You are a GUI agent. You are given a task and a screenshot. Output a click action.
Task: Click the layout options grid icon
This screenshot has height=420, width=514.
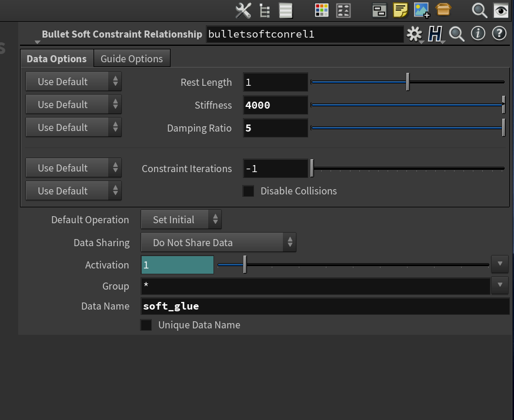(343, 11)
